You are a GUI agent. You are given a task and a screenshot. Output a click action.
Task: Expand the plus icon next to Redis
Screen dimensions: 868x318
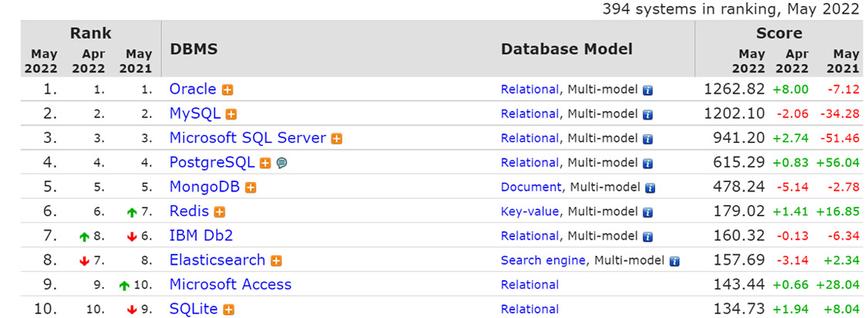coord(220,212)
